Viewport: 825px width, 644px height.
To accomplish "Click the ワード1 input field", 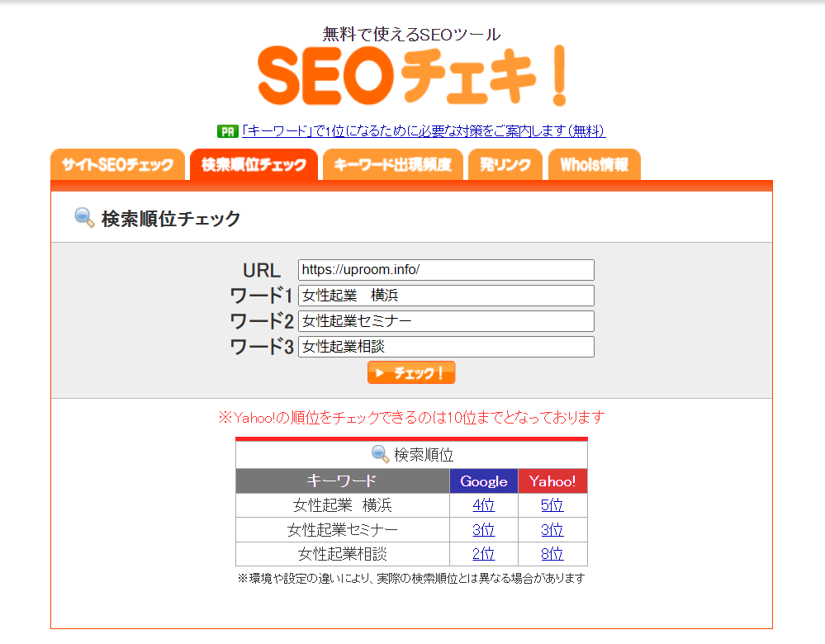I will tap(446, 296).
